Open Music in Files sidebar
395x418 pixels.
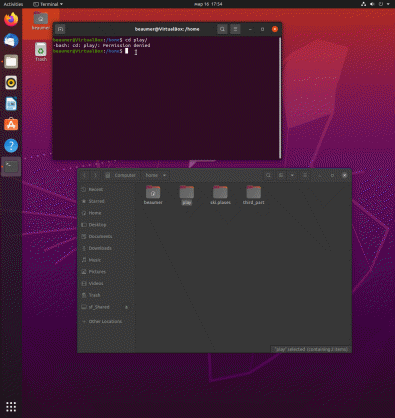106,260
